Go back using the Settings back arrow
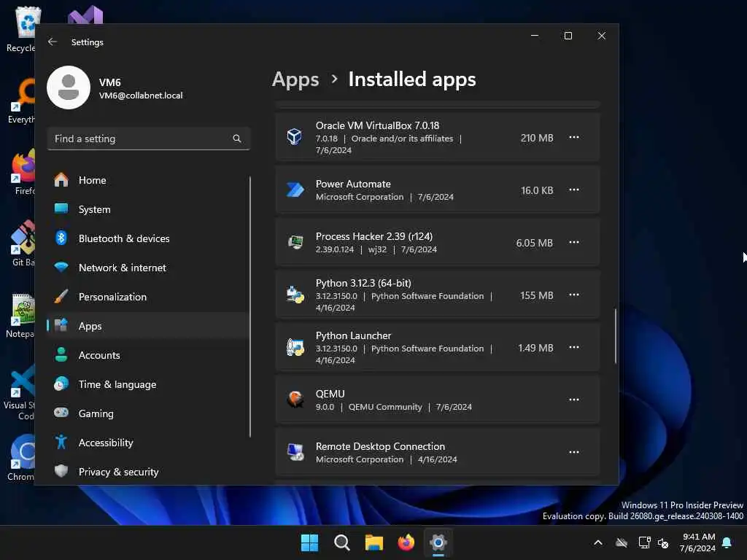747x560 pixels. tap(53, 42)
